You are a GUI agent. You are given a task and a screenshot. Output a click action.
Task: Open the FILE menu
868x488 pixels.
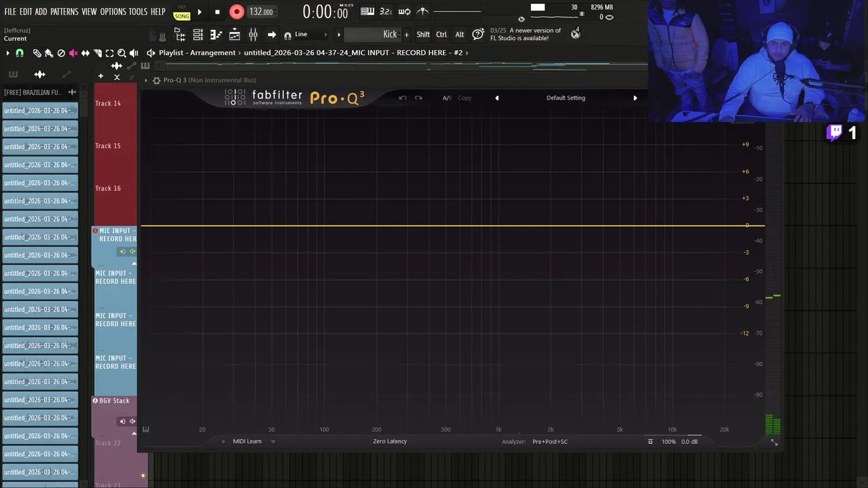point(10,12)
